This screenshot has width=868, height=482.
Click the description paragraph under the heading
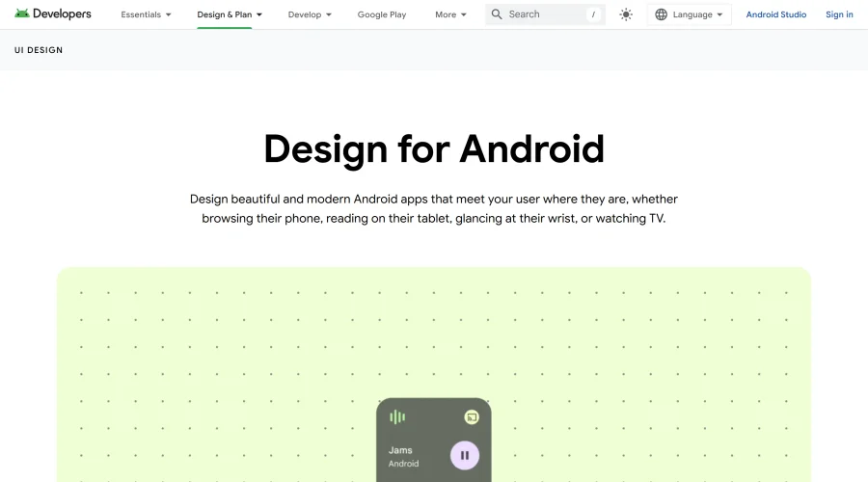point(434,208)
